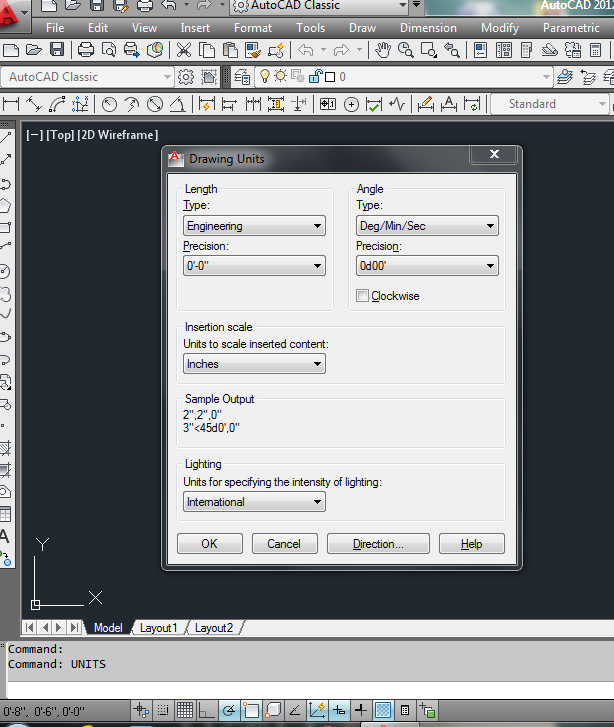Confirm Drawing Units with OK
Viewport: 614px width, 727px height.
[x=210, y=544]
